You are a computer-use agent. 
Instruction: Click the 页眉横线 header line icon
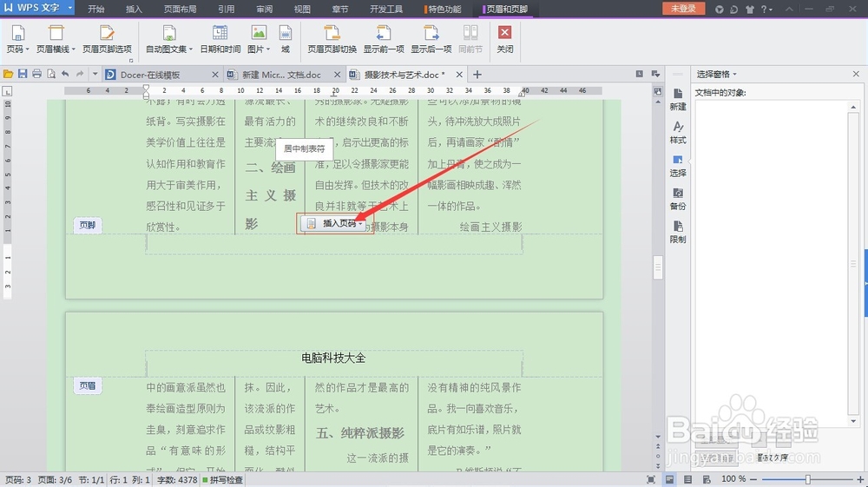point(56,34)
